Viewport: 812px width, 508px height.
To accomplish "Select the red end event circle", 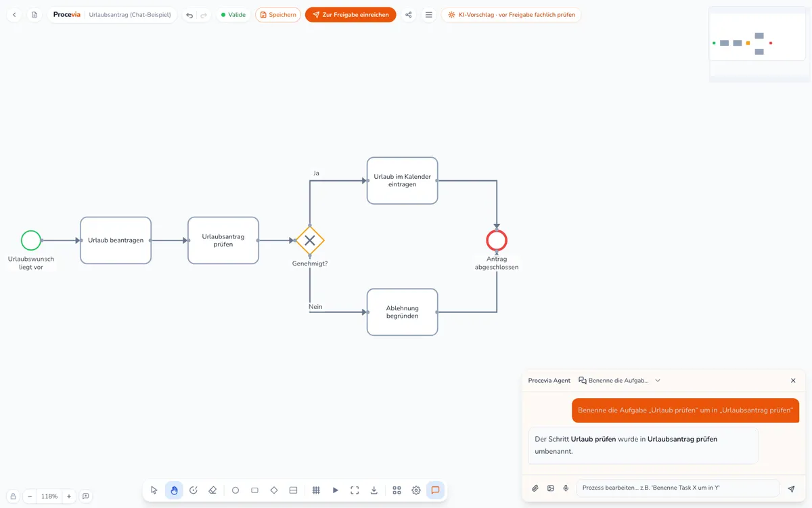I will [x=497, y=240].
